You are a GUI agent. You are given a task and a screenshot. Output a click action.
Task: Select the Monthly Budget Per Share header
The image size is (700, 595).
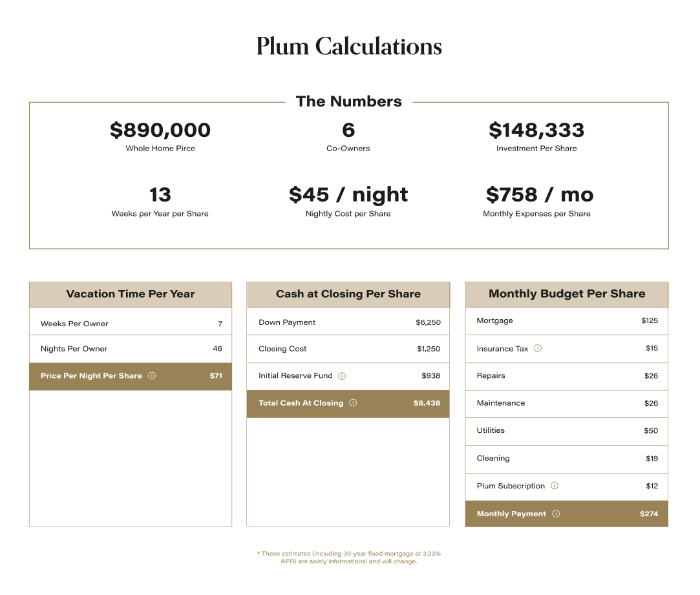pyautogui.click(x=566, y=295)
